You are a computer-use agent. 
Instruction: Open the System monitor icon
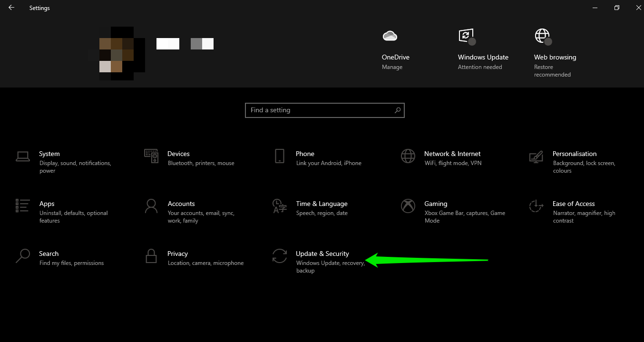[22, 156]
